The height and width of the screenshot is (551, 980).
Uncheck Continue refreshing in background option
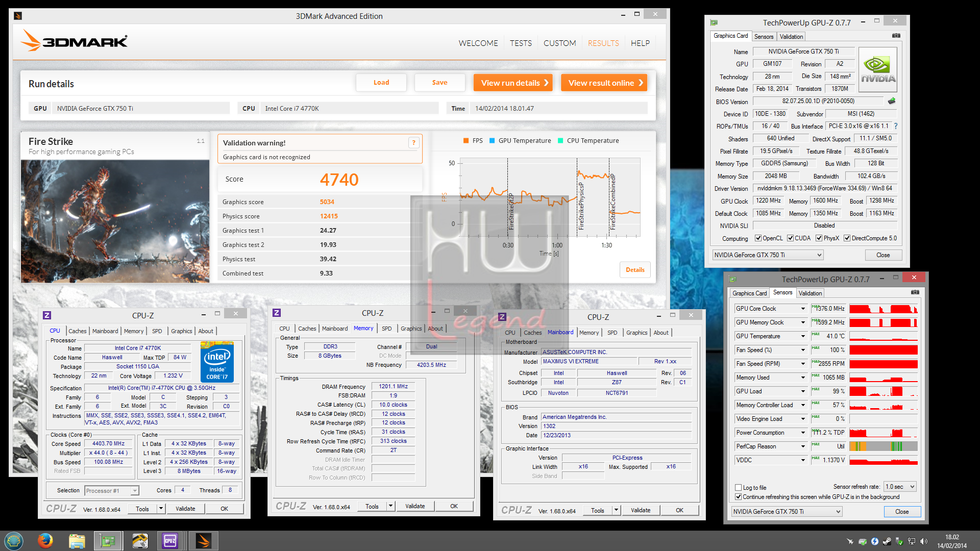click(x=738, y=497)
